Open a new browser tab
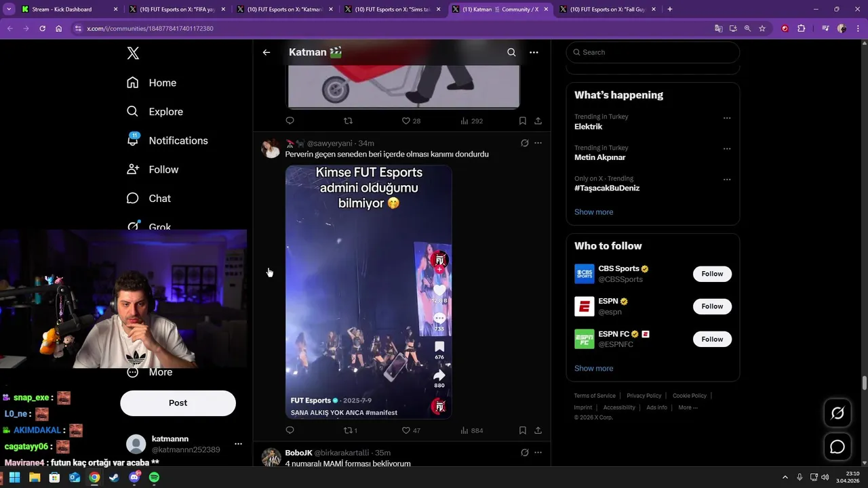Viewport: 868px width, 488px height. coord(670,9)
